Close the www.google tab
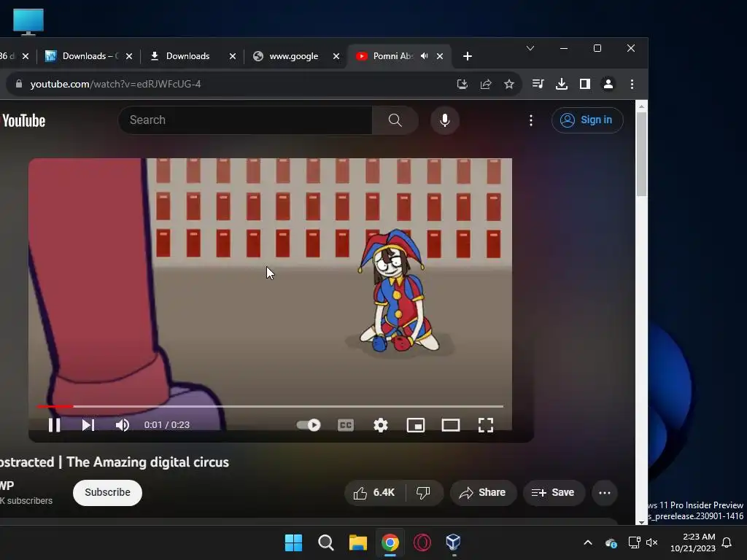The height and width of the screenshot is (560, 747). [x=336, y=56]
